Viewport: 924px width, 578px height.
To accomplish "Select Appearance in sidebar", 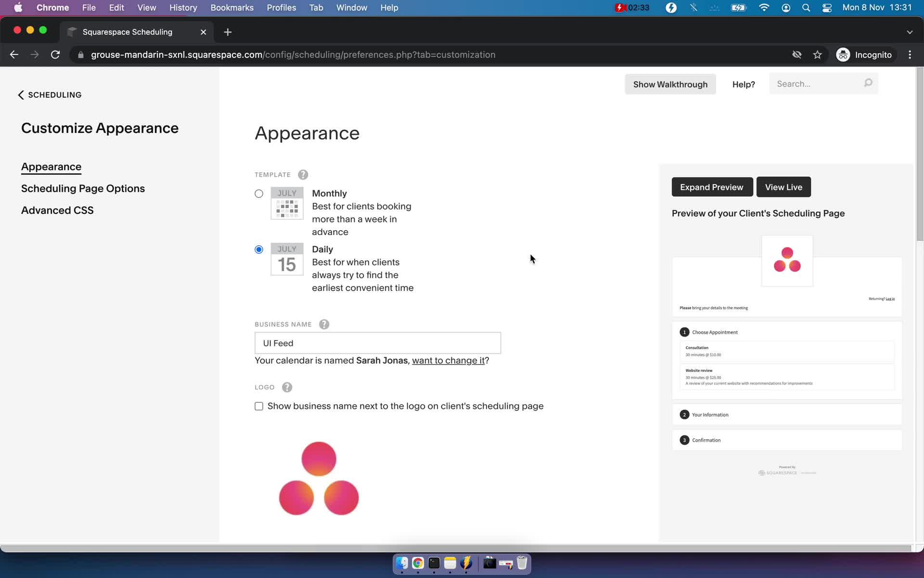I will coord(51,167).
